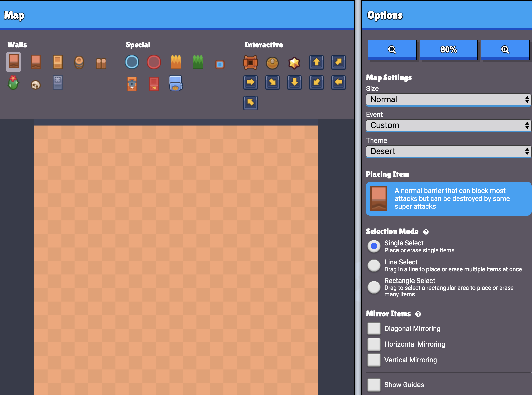Open the Theme dropdown
This screenshot has width=532, height=395.
pyautogui.click(x=448, y=151)
